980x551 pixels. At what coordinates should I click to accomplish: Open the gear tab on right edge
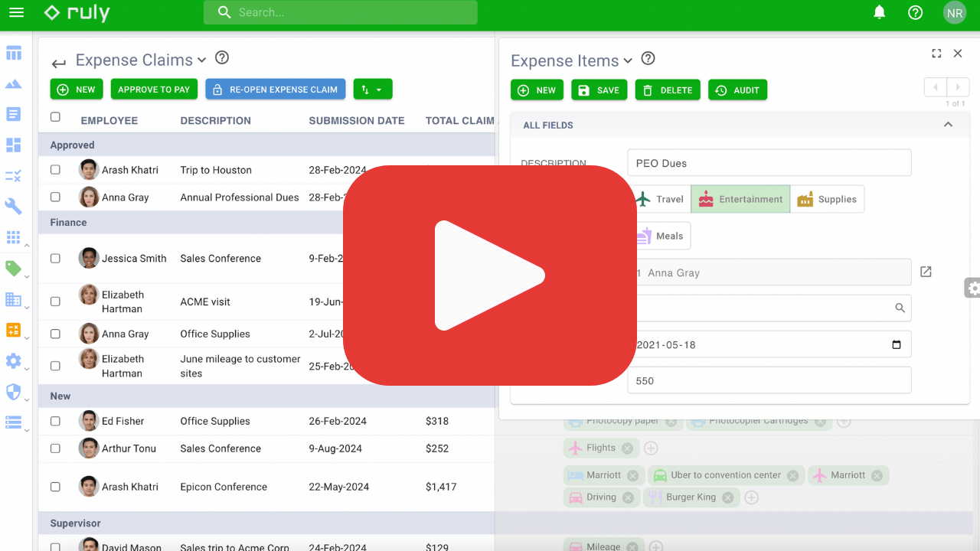(972, 289)
